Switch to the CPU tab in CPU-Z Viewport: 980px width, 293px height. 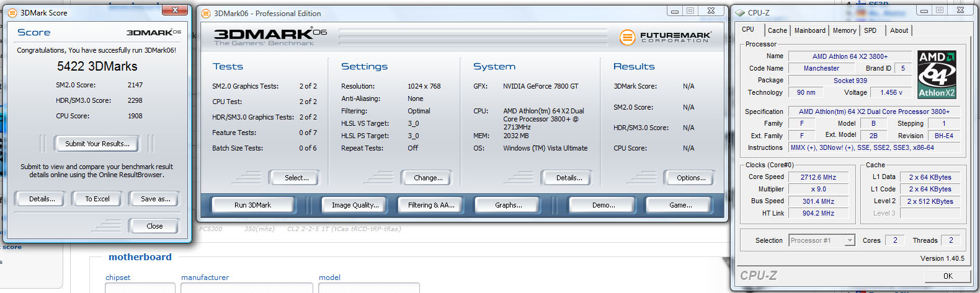[x=749, y=29]
